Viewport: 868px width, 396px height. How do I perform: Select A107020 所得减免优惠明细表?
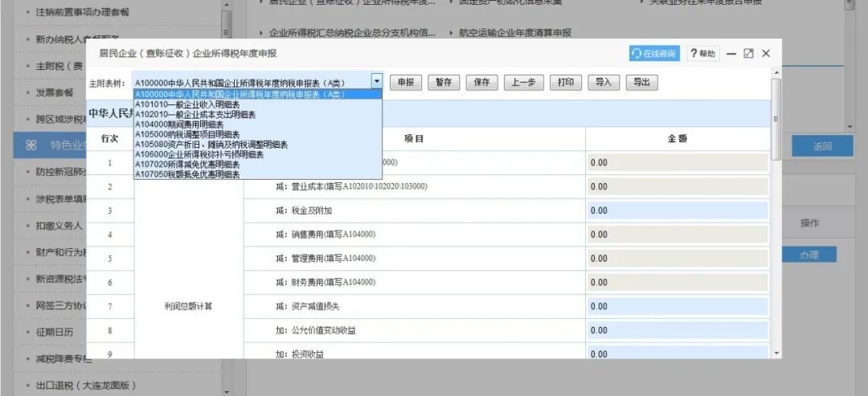point(258,164)
